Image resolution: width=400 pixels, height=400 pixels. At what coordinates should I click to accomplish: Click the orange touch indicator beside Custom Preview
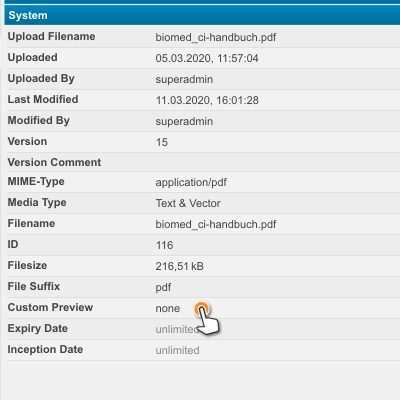pos(202,309)
